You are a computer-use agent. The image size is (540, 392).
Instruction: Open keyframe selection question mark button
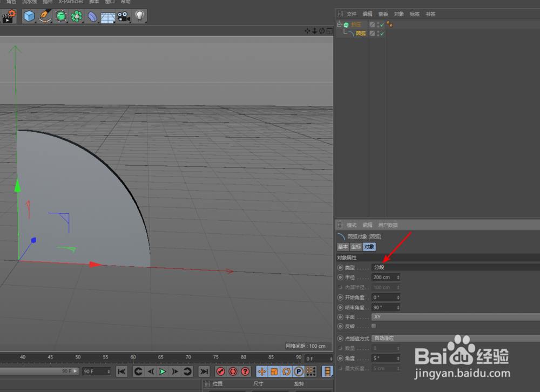pyautogui.click(x=245, y=371)
